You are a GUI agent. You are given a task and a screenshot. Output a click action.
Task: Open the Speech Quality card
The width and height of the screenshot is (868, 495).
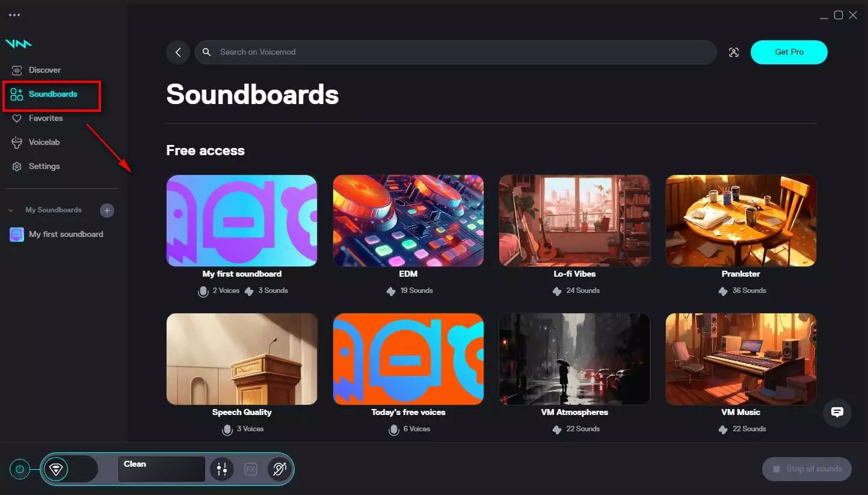(242, 359)
